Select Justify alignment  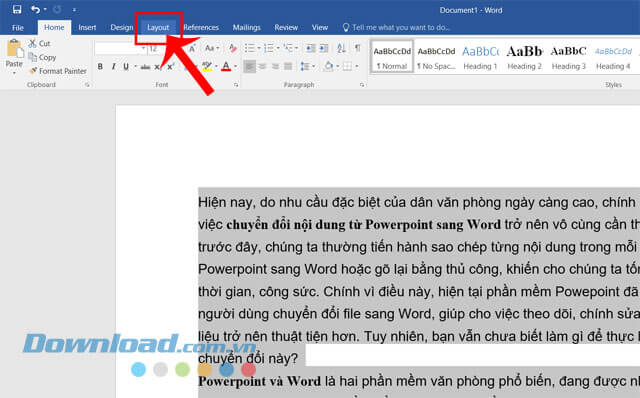(x=288, y=66)
